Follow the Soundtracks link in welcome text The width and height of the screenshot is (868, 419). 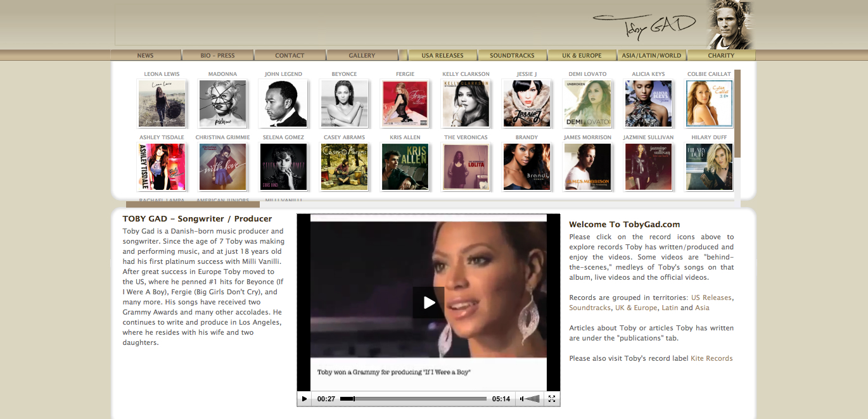[589, 308]
